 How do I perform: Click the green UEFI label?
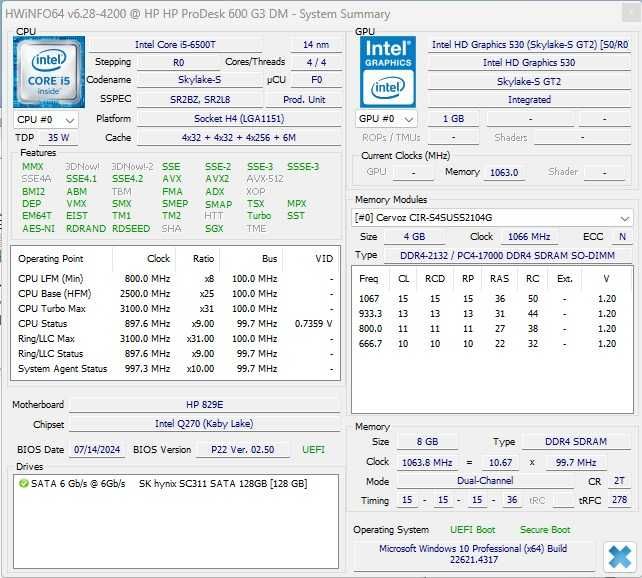[x=313, y=449]
